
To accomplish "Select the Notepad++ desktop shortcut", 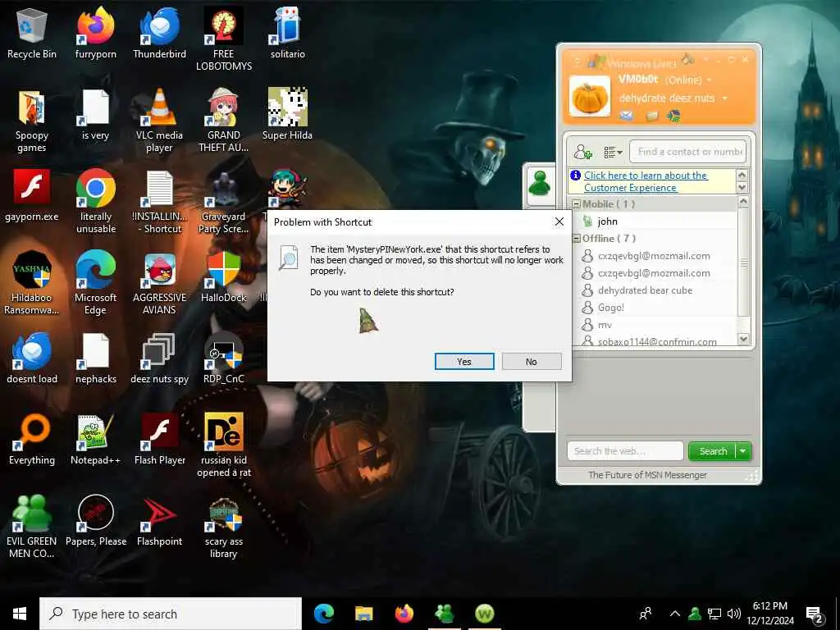I will (x=96, y=440).
